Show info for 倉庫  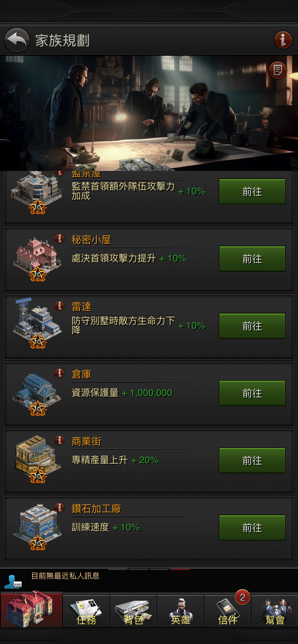(x=59, y=373)
